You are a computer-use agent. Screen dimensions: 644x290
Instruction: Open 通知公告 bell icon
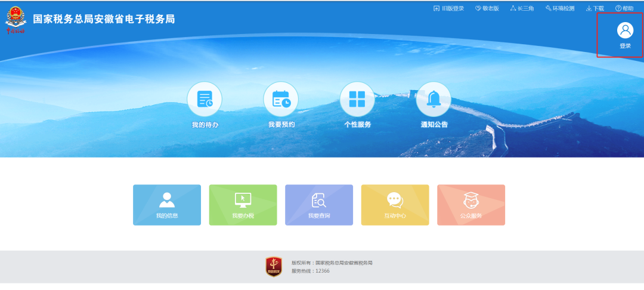click(434, 99)
